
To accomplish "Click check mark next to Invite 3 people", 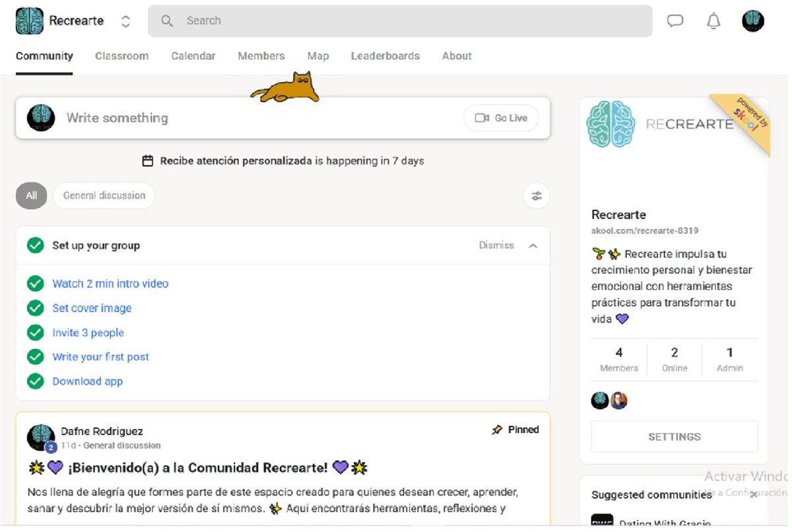I will pyautogui.click(x=35, y=333).
